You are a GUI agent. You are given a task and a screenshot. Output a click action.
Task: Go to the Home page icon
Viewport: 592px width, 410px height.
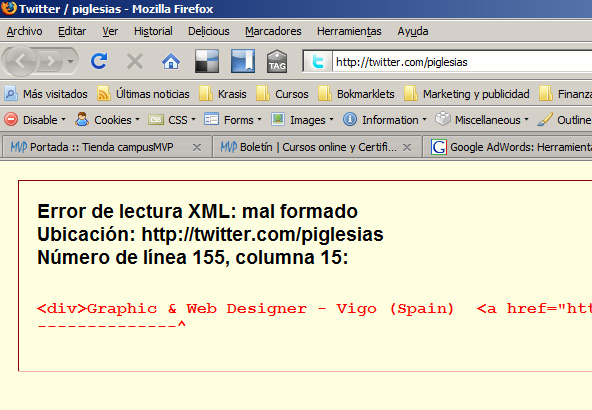tap(171, 61)
